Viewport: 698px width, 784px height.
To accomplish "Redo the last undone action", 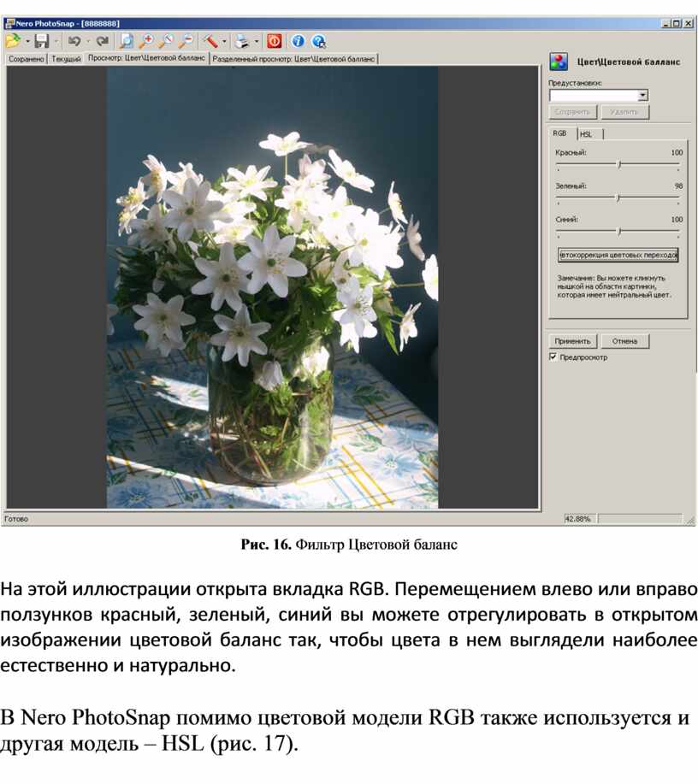I will click(103, 40).
